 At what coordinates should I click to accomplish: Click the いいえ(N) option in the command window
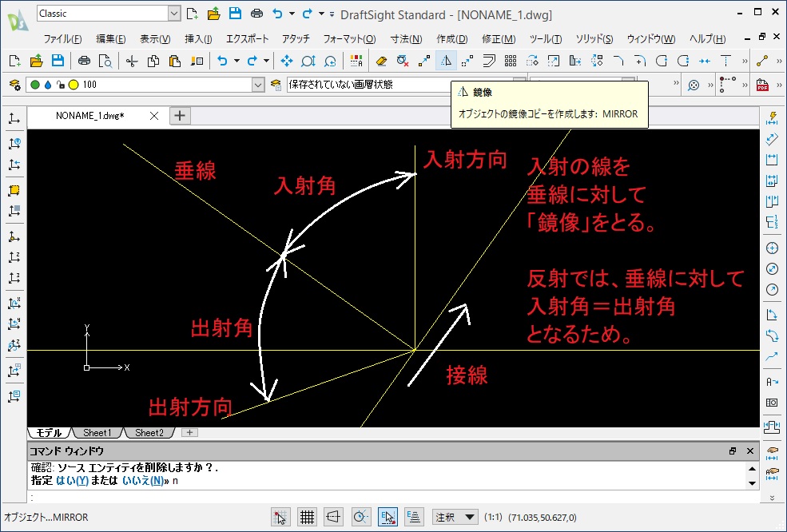pyautogui.click(x=143, y=480)
